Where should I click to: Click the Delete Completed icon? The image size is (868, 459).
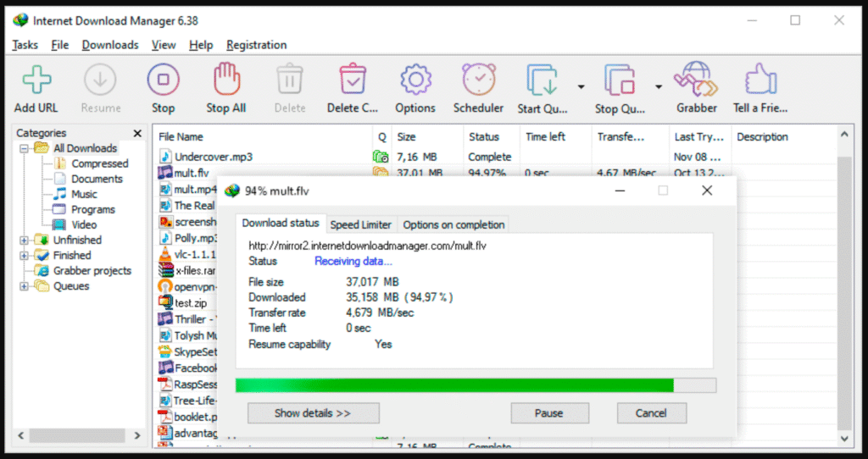[x=352, y=80]
